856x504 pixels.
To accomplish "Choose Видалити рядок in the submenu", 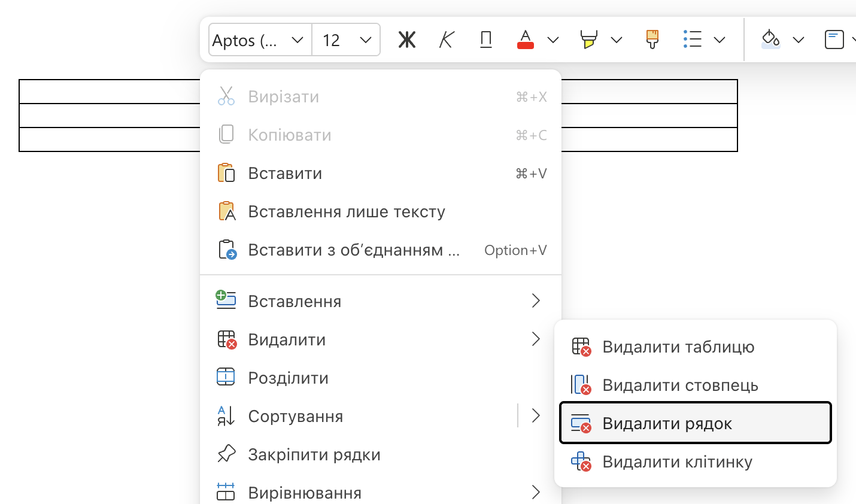I will [x=667, y=424].
